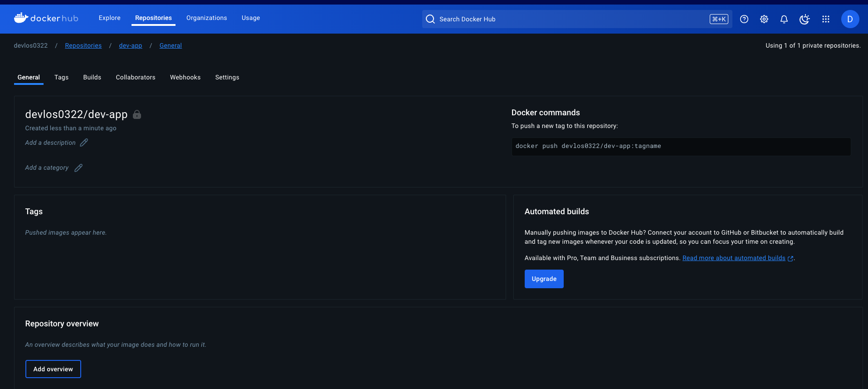Image resolution: width=868 pixels, height=389 pixels.
Task: Click Add a description text
Action: 50,143
